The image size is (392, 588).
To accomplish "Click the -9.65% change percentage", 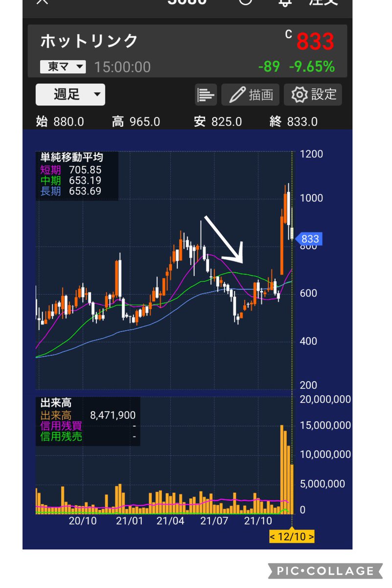I will click(312, 67).
